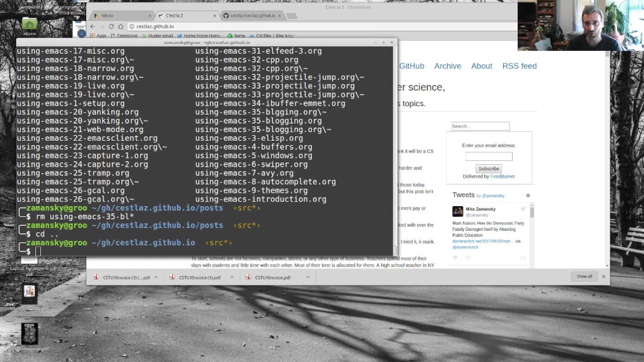Click Mike Zamansky's tweet avatar

click(457, 212)
